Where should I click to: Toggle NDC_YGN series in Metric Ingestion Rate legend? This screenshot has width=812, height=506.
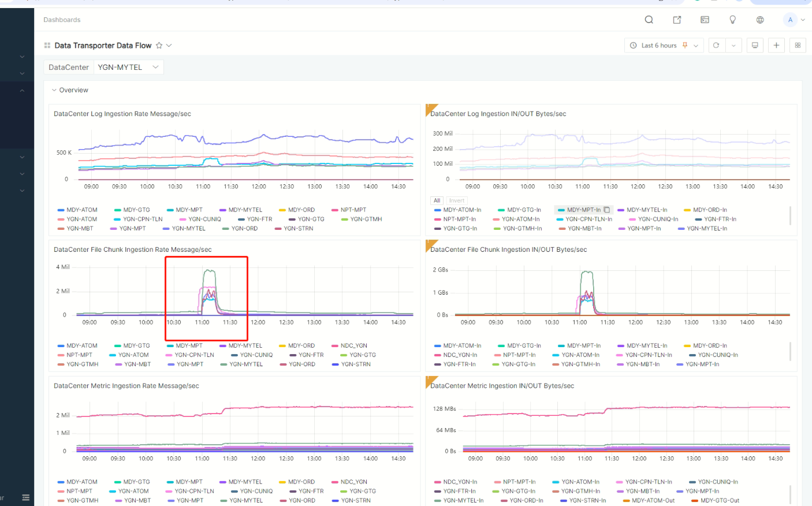353,482
